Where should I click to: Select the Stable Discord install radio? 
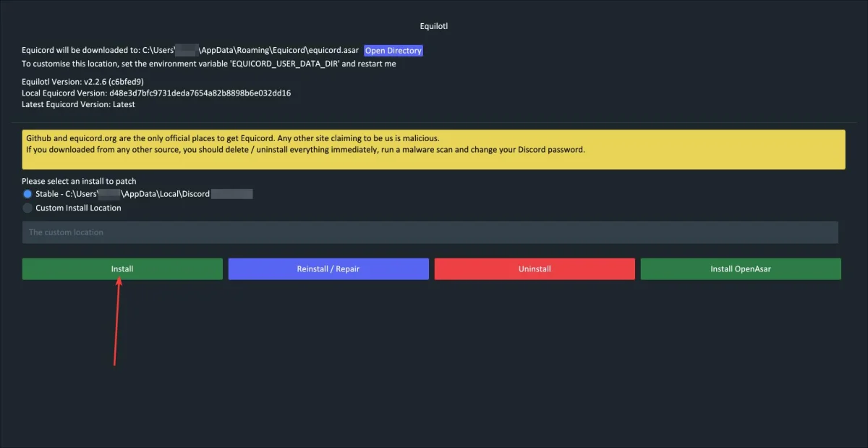pos(28,194)
